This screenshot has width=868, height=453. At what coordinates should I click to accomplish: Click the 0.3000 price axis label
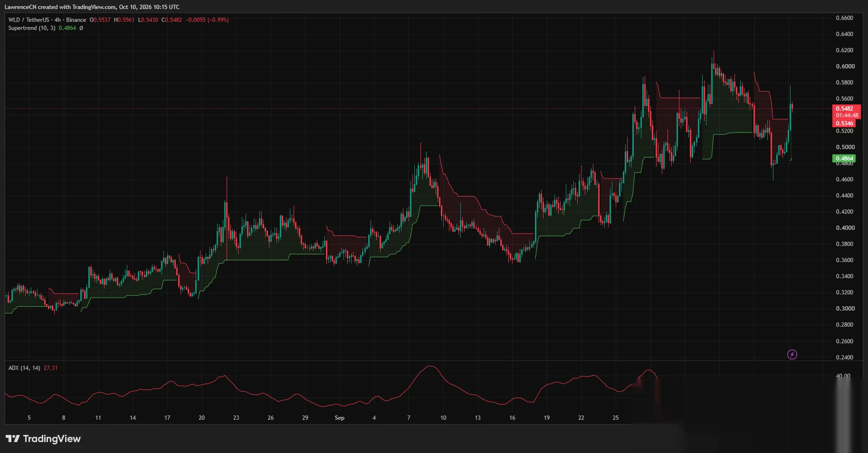pos(844,309)
